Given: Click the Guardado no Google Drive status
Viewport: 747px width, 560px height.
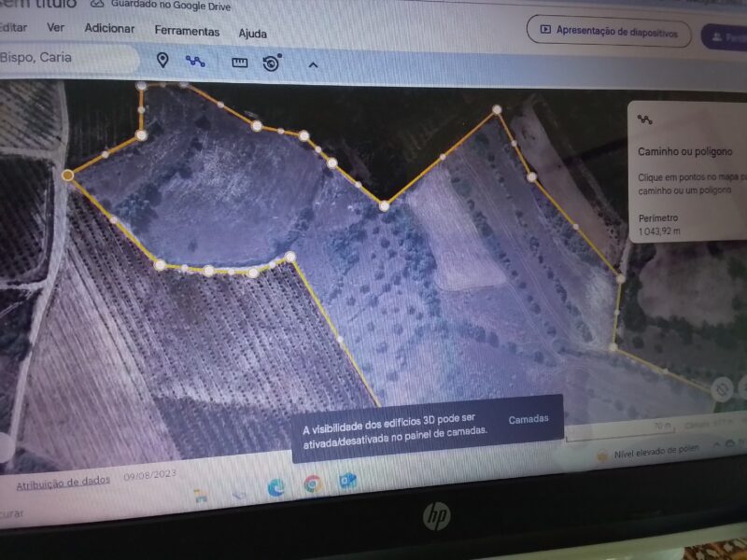Looking at the screenshot, I should point(162,6).
